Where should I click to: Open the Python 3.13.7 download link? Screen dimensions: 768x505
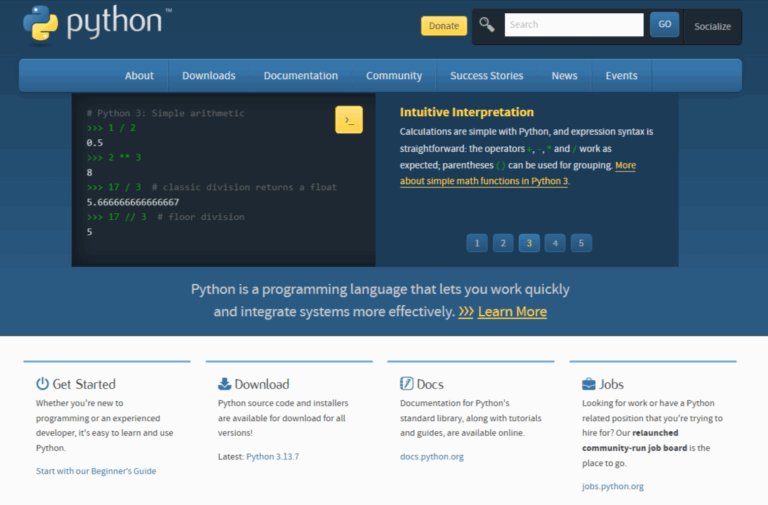[272, 457]
